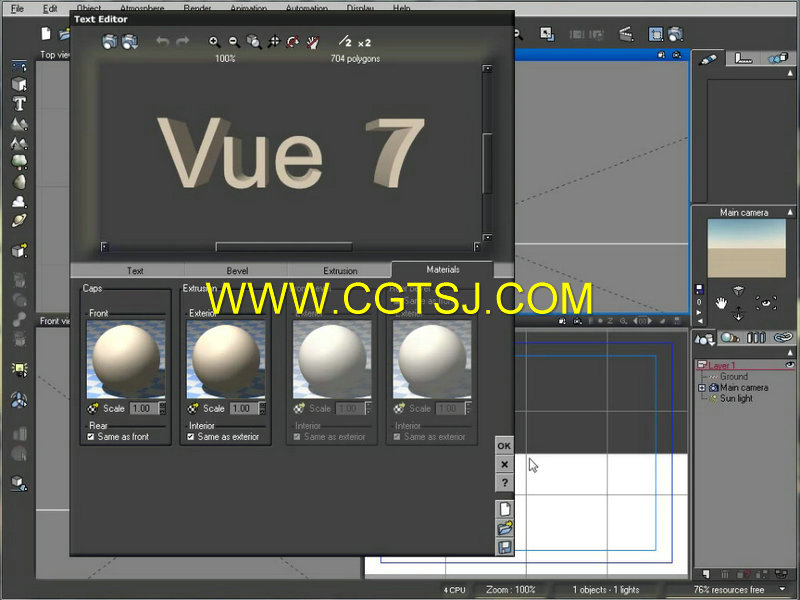
Task: Collapse the object properties panel arrow
Action: click(x=790, y=73)
